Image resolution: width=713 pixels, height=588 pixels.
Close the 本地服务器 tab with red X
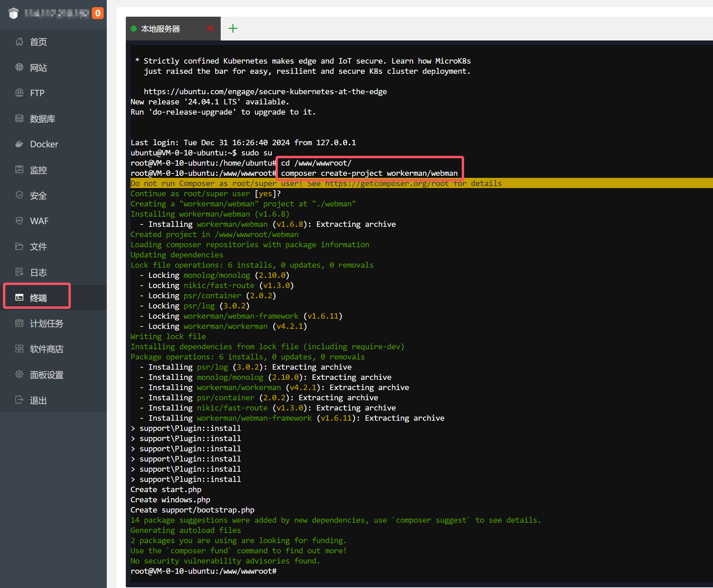point(210,29)
